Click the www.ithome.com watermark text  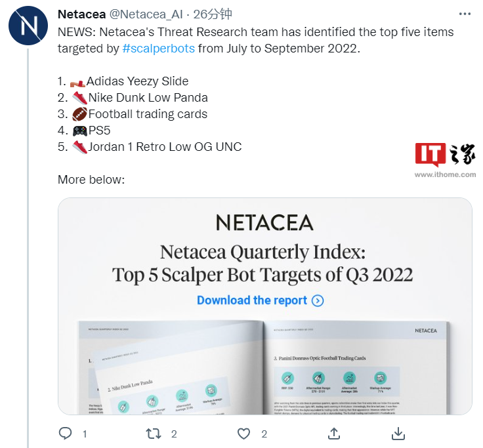point(445,174)
